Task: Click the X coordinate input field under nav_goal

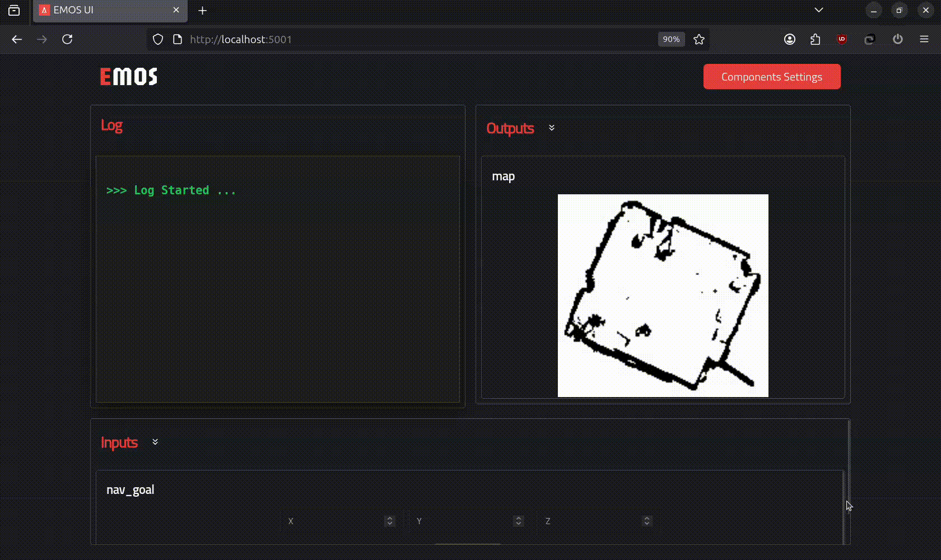Action: (x=336, y=521)
